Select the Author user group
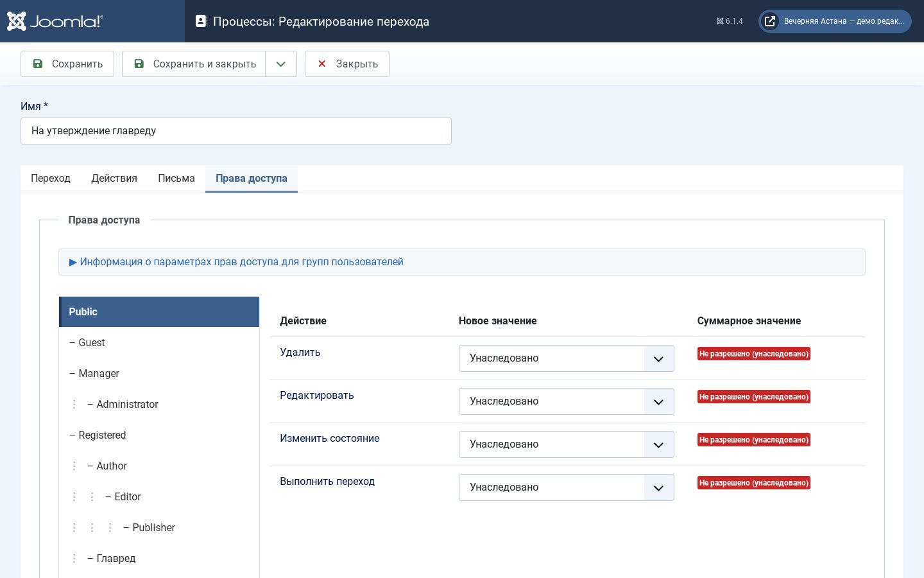The width and height of the screenshot is (924, 578). (159, 466)
